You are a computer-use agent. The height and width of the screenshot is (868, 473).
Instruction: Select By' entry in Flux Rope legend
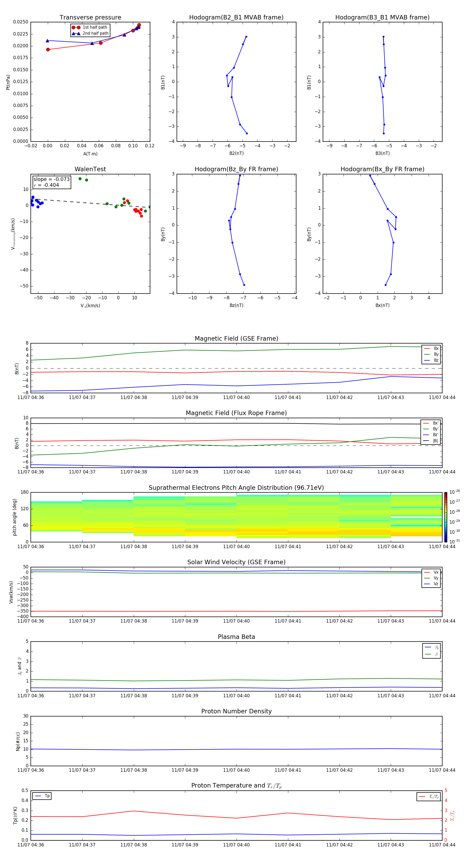[x=431, y=429]
